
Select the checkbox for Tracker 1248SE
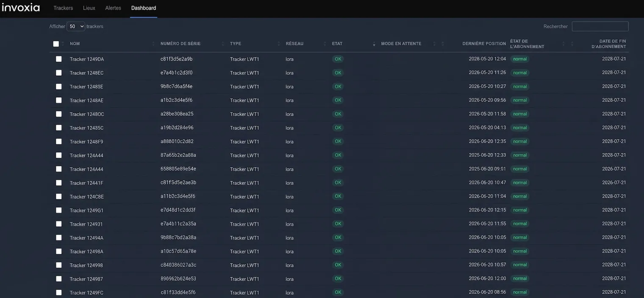59,86
